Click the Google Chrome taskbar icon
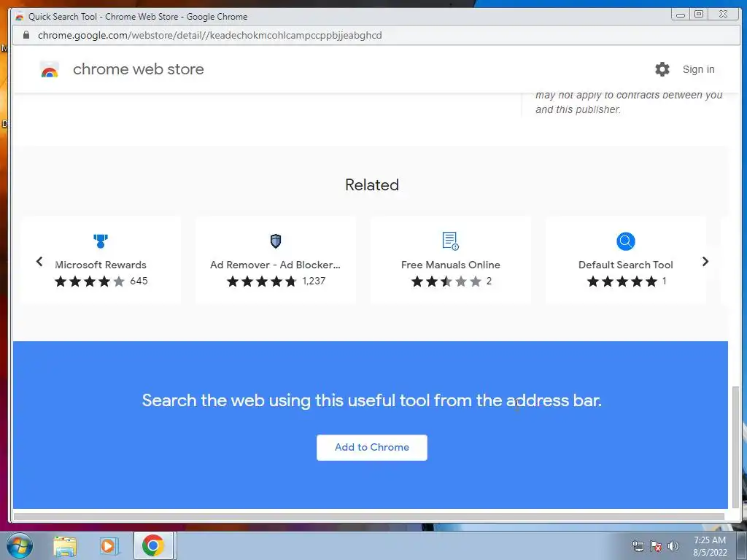This screenshot has height=560, width=747. point(153,545)
